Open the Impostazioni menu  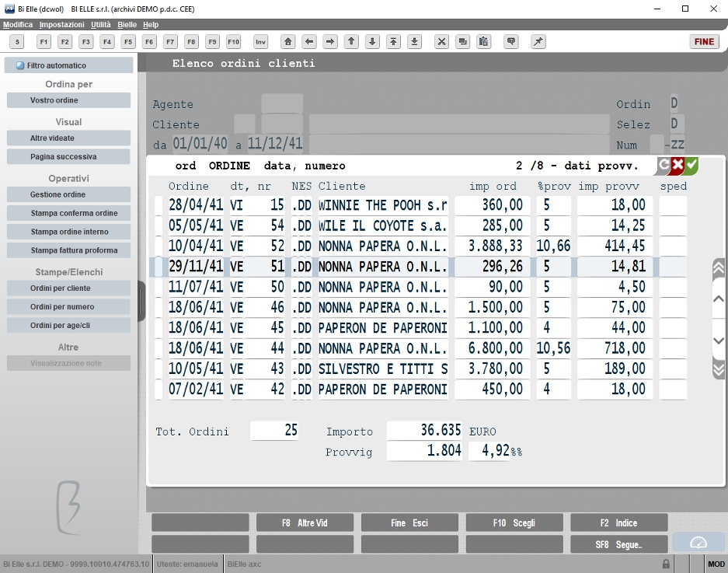click(61, 25)
